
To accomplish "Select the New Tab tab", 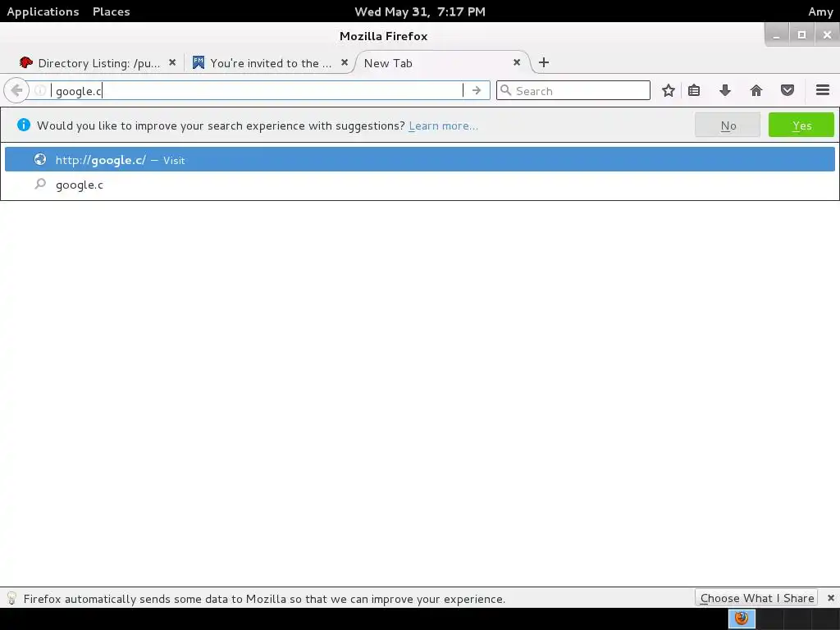I will point(442,62).
